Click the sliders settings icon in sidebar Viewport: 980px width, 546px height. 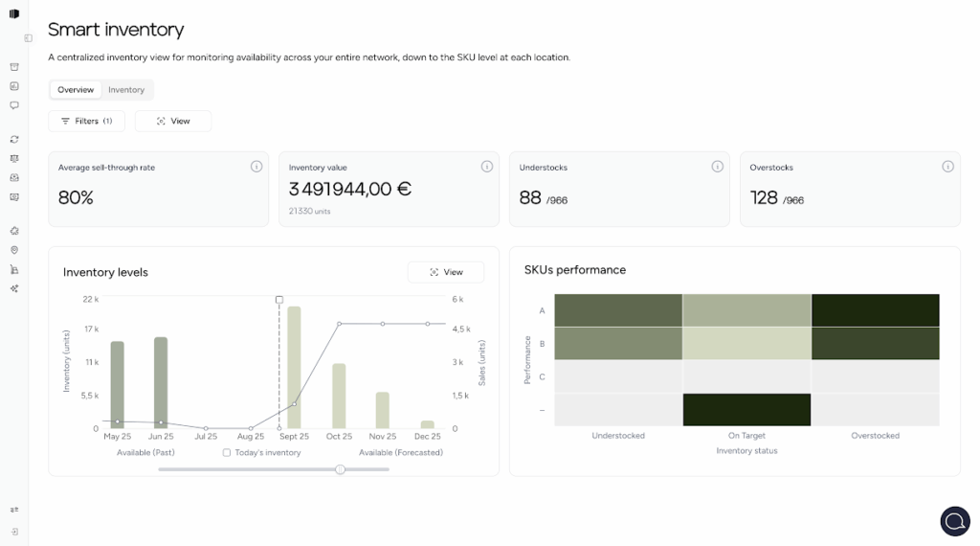14,511
